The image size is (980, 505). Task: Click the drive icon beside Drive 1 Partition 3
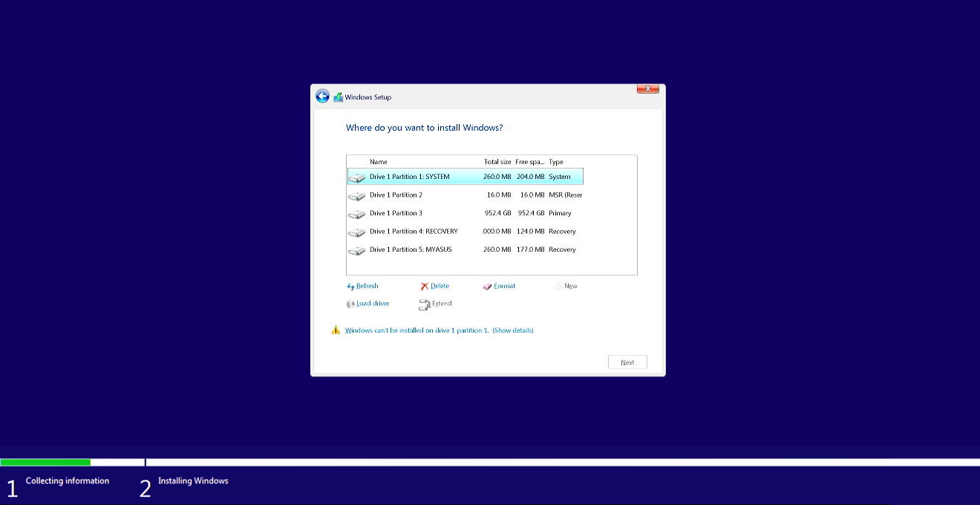357,214
